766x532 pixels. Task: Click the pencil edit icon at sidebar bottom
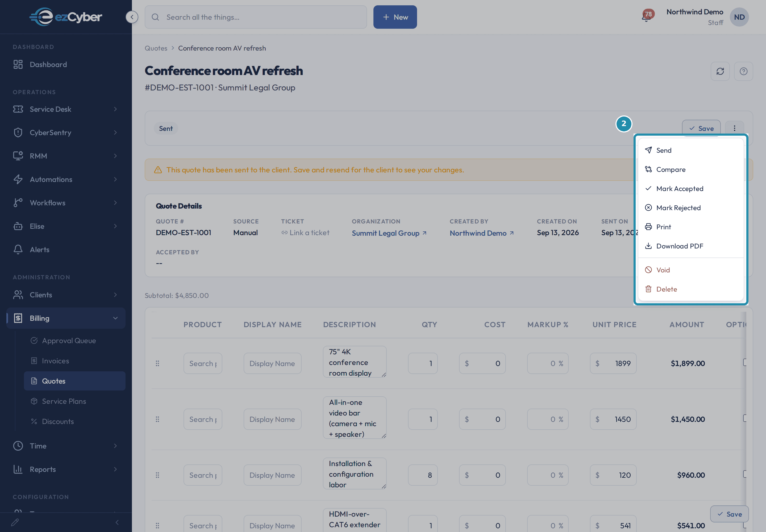[x=15, y=522]
